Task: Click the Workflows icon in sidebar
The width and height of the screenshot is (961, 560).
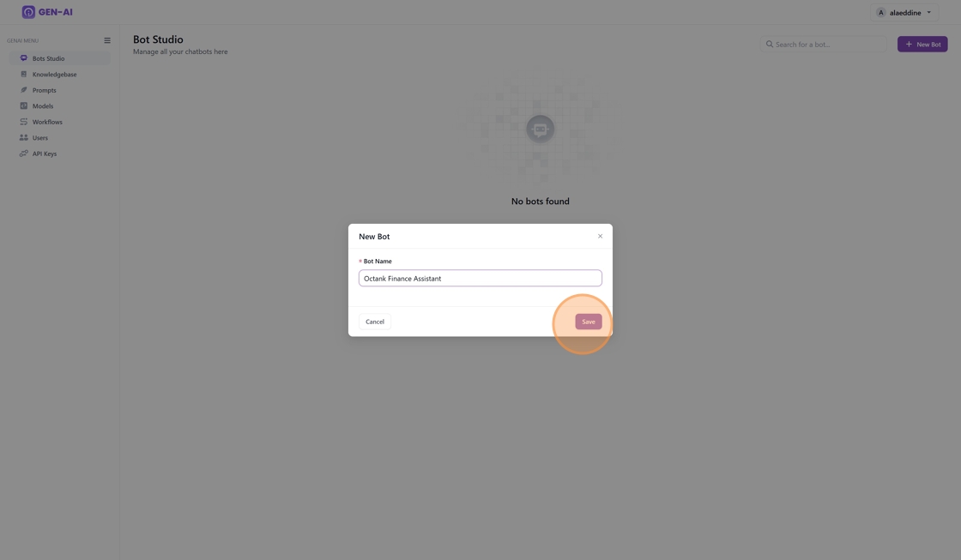Action: 24,122
